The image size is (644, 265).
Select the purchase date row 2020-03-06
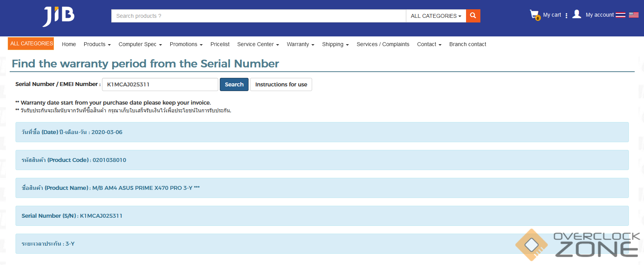click(x=322, y=132)
